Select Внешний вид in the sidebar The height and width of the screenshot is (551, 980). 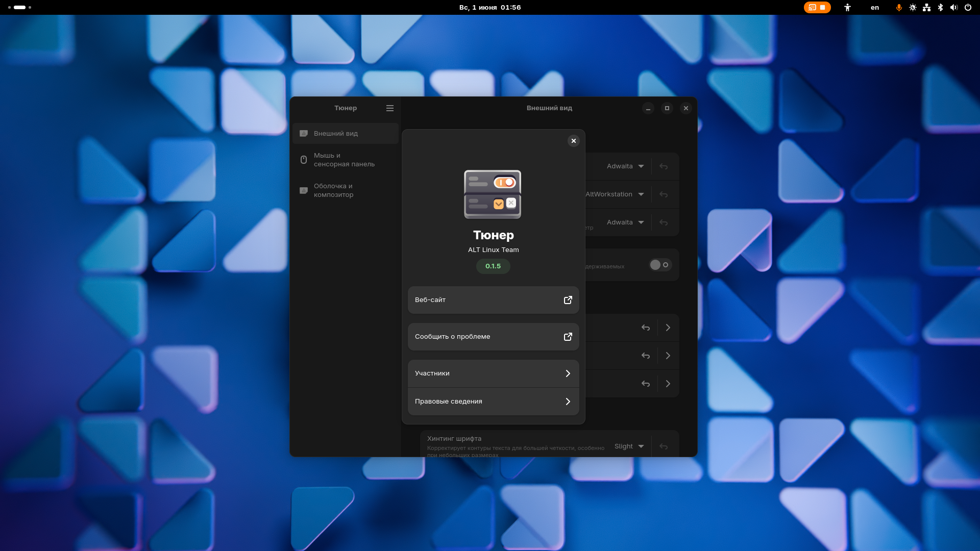tap(346, 134)
